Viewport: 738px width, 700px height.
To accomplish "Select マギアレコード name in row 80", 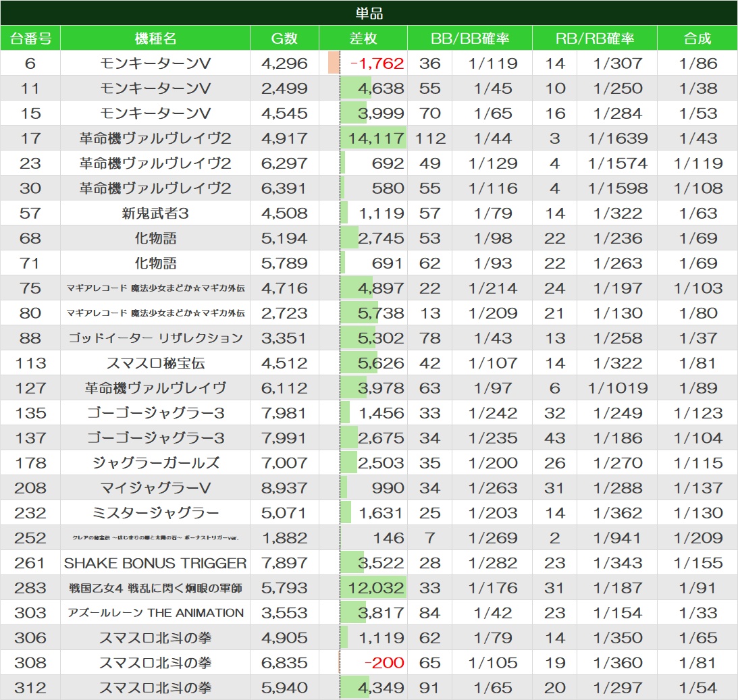I will (x=155, y=313).
